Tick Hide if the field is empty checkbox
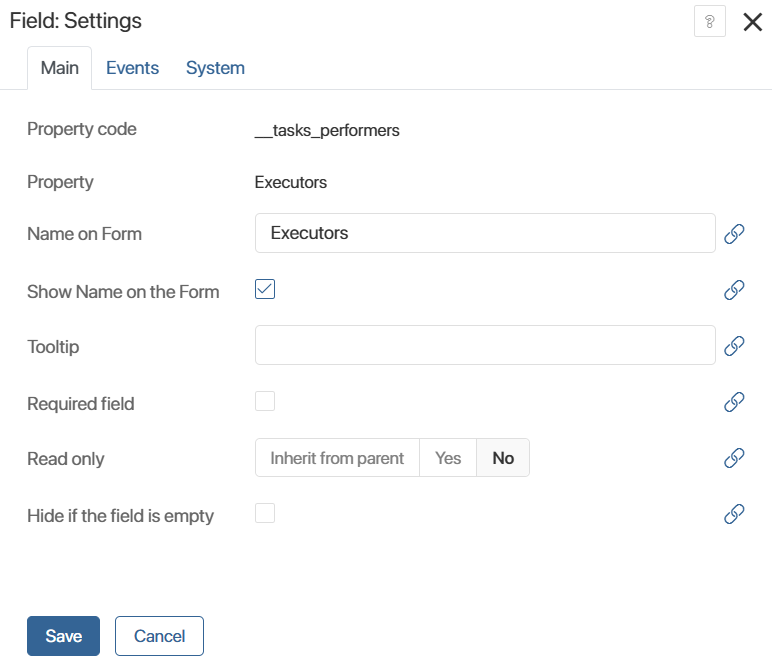 (x=265, y=514)
